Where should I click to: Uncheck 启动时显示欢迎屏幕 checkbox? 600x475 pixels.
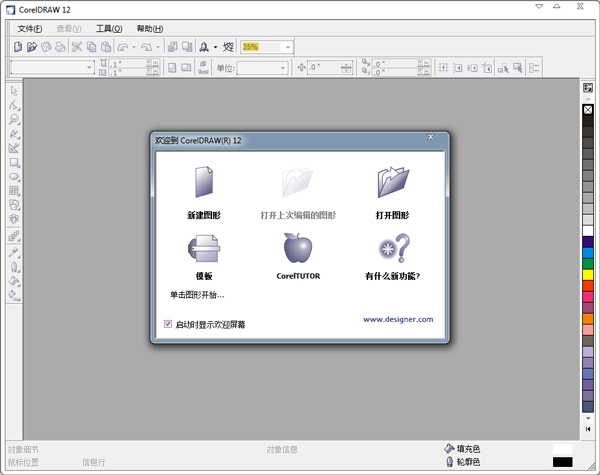click(x=168, y=324)
